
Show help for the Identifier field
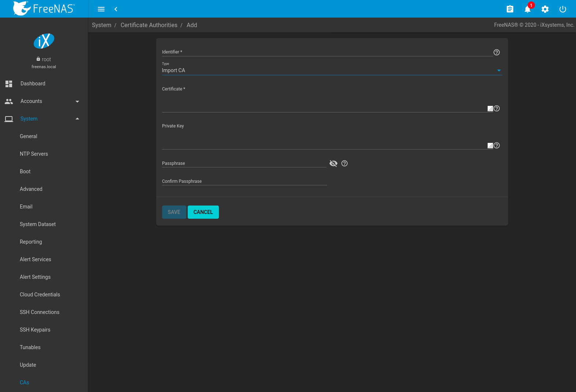pos(496,52)
